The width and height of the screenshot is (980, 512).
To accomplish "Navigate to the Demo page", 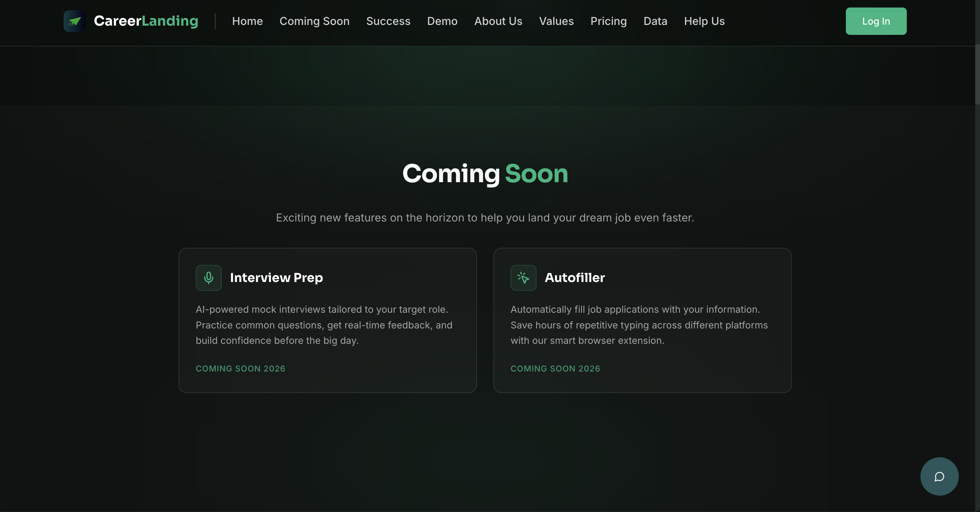I will (x=442, y=21).
